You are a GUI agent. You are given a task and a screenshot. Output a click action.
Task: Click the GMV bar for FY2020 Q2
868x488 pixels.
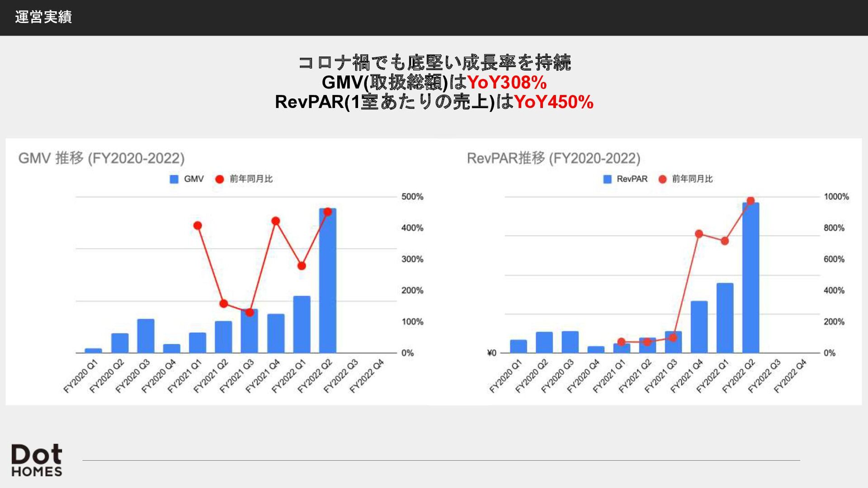[120, 343]
